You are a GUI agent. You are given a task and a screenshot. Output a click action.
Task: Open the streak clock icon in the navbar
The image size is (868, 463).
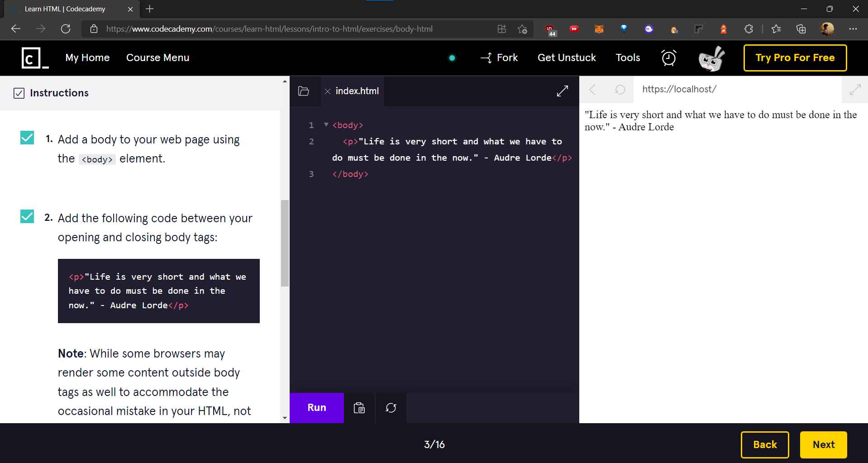[x=669, y=58]
